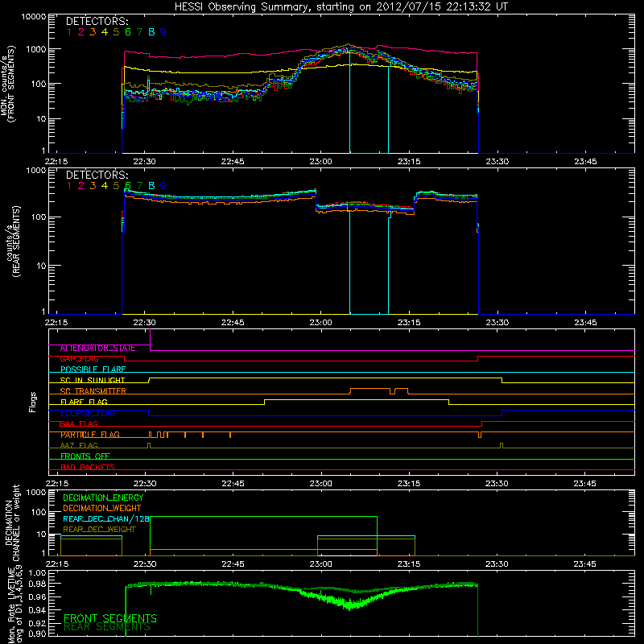Click detector 5 in rear segments legend
The image size is (644, 644).
116,186
